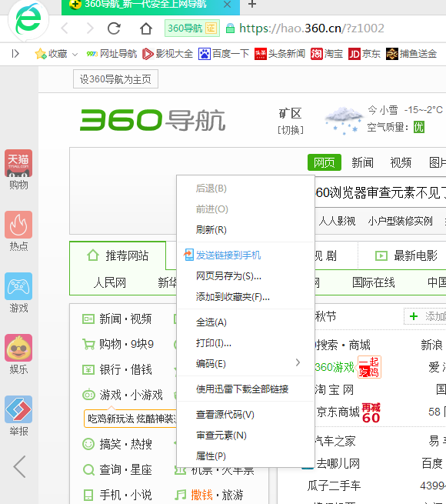This screenshot has width=446, height=504.
Task: Open 撒钱·旅游 category
Action: pos(209,495)
